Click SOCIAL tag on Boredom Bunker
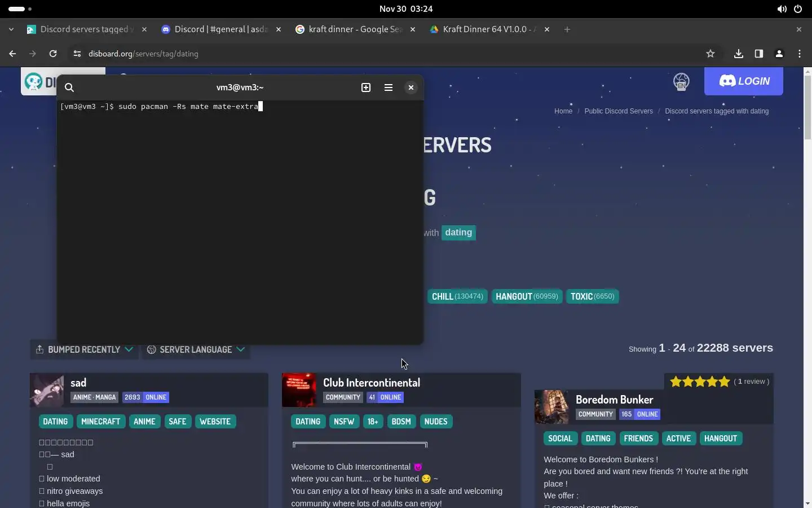The height and width of the screenshot is (508, 812). [560, 439]
